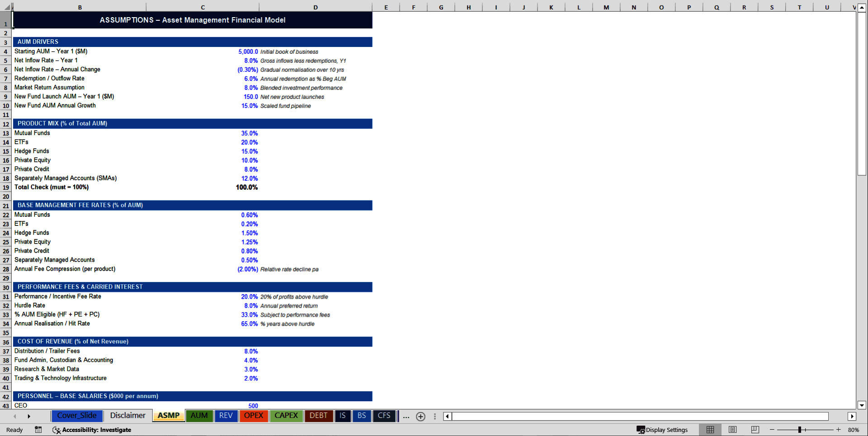
Task: Open Page Layout view from the status bar
Action: point(732,430)
